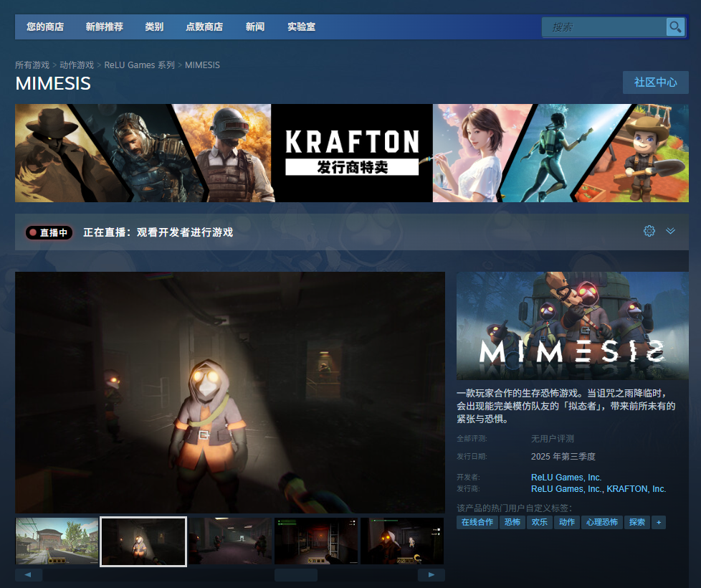Select the last close-up creature thumbnail
The width and height of the screenshot is (701, 588).
click(x=402, y=541)
